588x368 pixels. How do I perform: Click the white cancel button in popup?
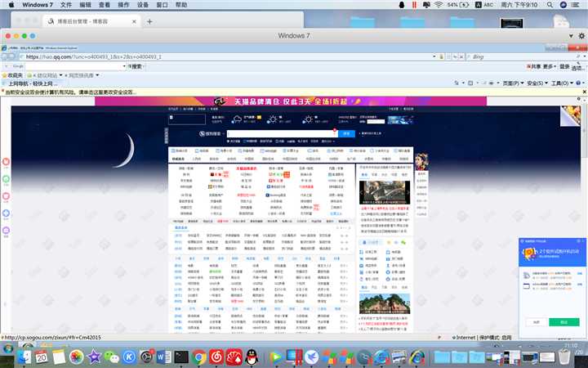click(537, 322)
